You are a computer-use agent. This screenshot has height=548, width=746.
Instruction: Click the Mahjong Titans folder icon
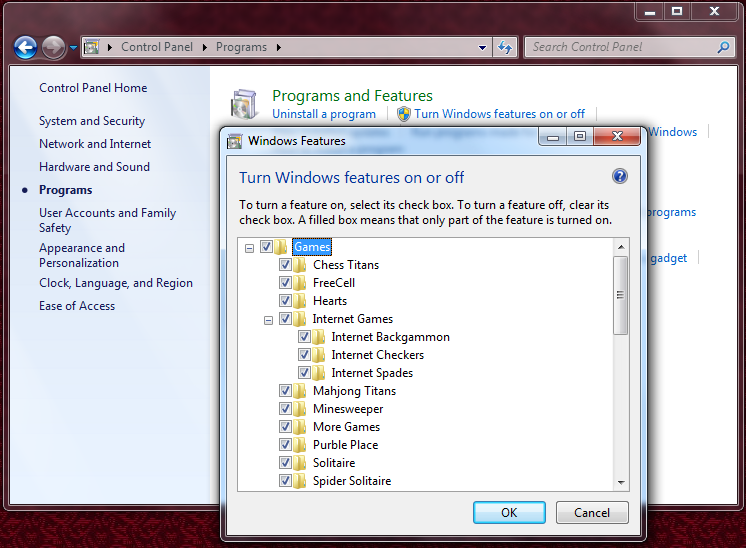click(x=300, y=391)
